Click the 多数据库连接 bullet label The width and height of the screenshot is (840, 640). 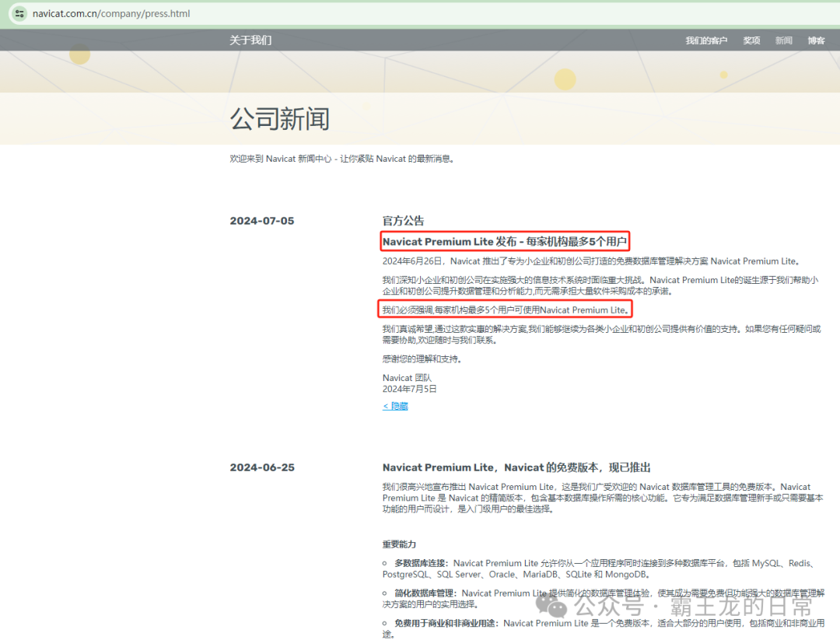[x=421, y=564]
